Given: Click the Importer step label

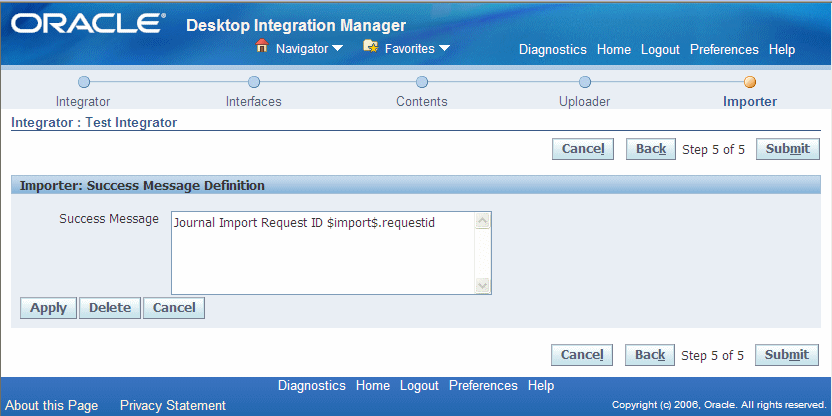Looking at the screenshot, I should pyautogui.click(x=750, y=101).
